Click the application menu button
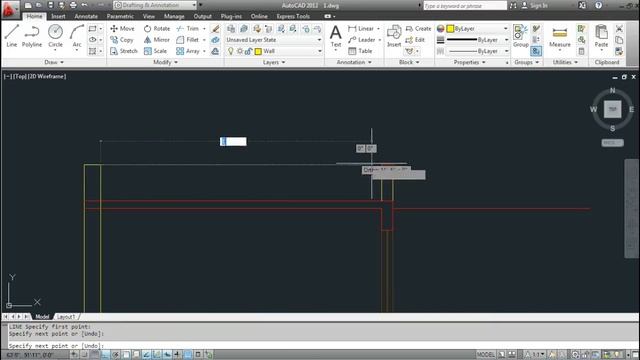 [10, 9]
